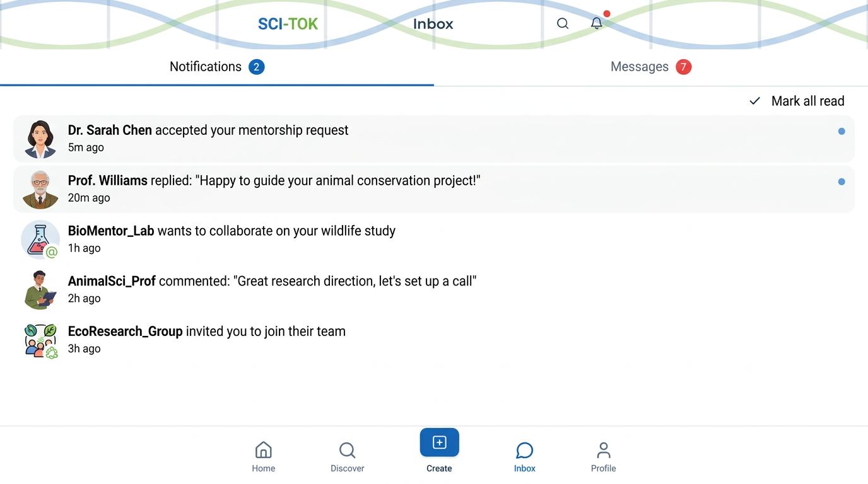The image size is (868, 484).
Task: Click the AnimalSci_Prof username link
Action: coord(112,281)
